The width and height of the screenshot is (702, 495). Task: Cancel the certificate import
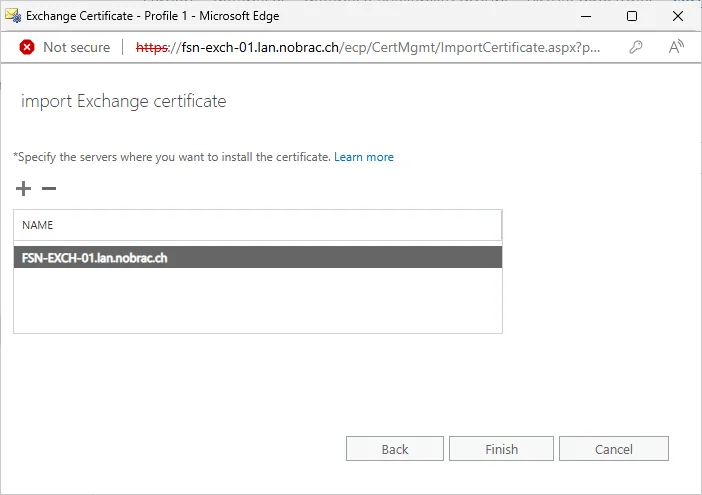614,448
